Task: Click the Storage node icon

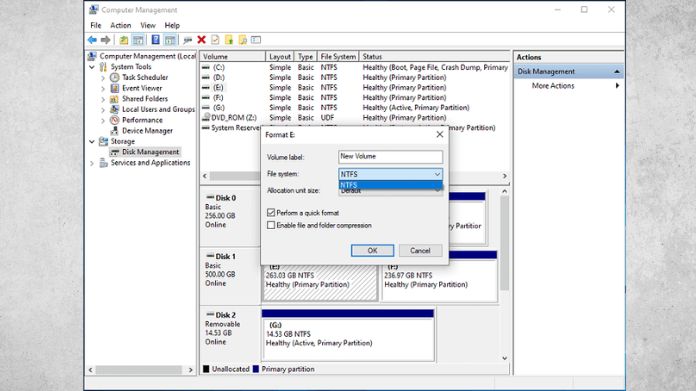Action: [103, 141]
